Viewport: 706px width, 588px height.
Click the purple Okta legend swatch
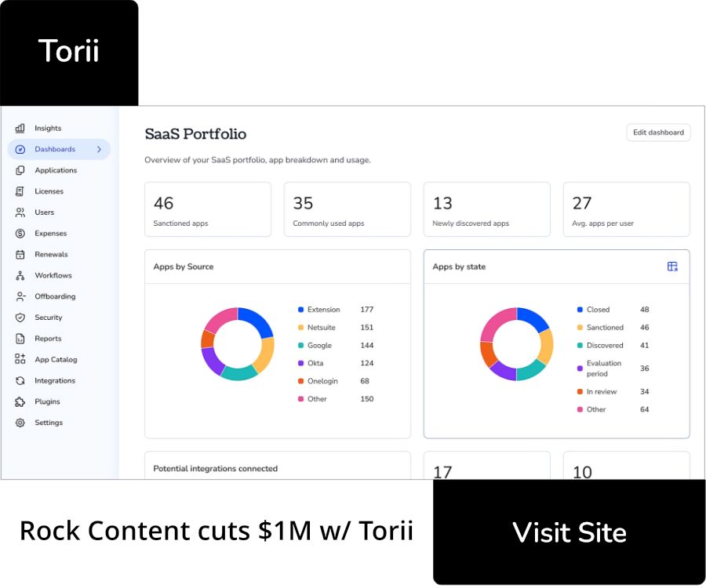[300, 364]
